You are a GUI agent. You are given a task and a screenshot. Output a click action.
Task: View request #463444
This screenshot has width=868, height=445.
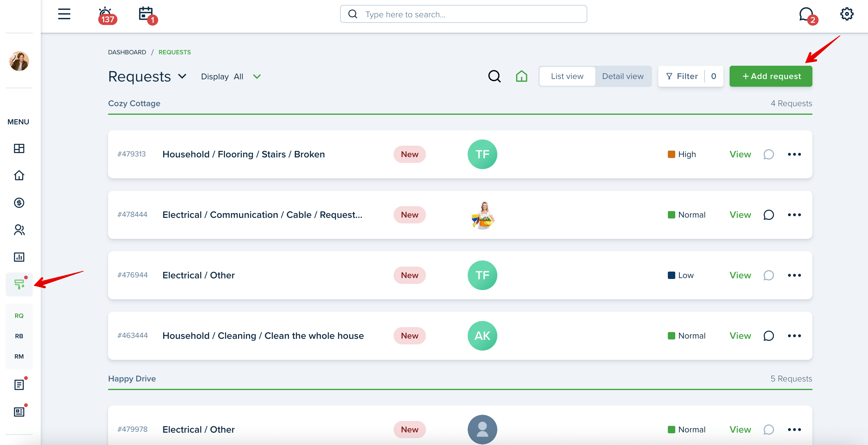pos(740,335)
